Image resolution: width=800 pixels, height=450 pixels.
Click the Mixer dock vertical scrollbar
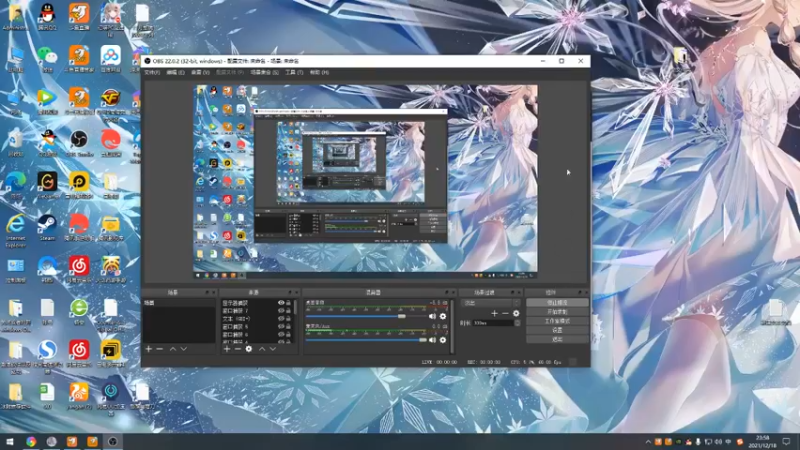452,326
